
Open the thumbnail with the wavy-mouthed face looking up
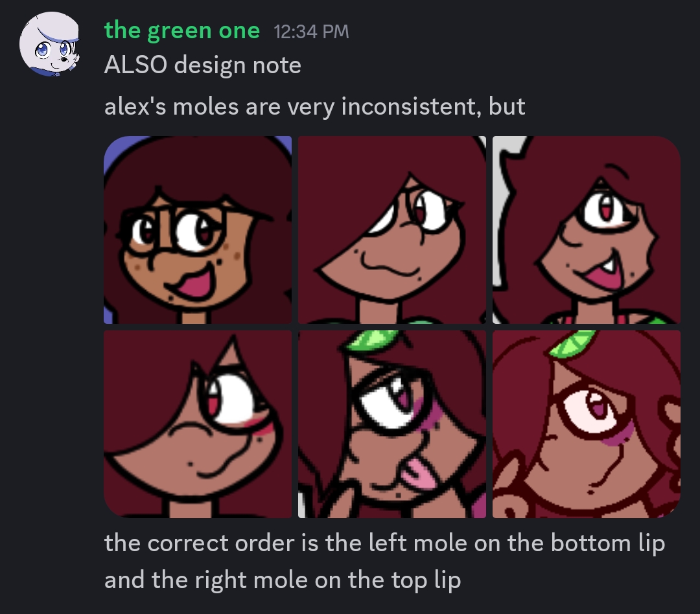392,230
